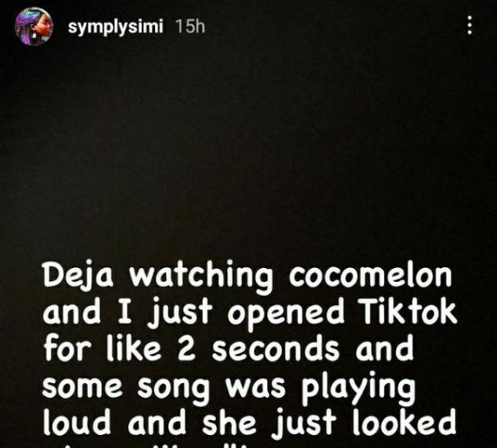This screenshot has height=448, width=497.
Task: Click the word 'Tiktok' in the story text
Action: (x=408, y=312)
